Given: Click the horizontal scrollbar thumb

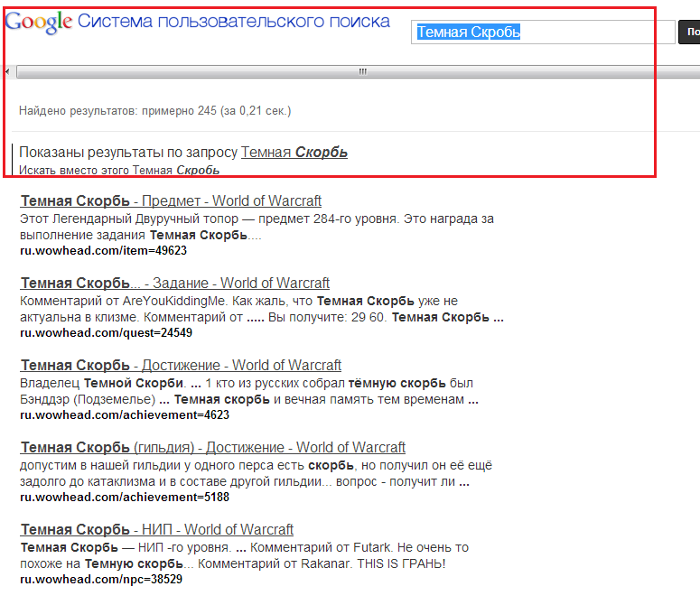Looking at the screenshot, I should 359,71.
